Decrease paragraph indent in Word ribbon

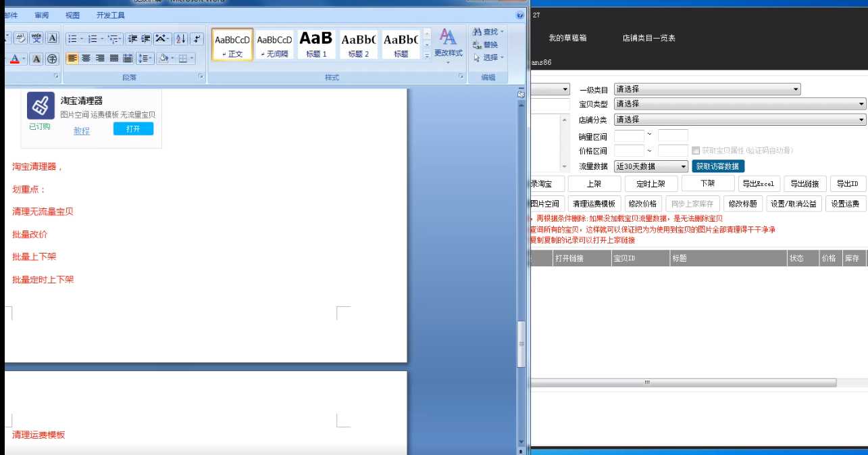(133, 39)
